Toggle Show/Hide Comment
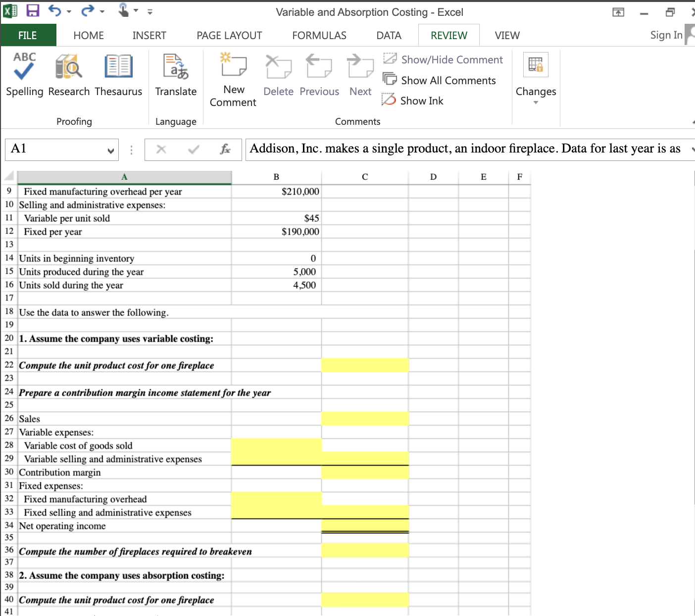 pos(443,59)
